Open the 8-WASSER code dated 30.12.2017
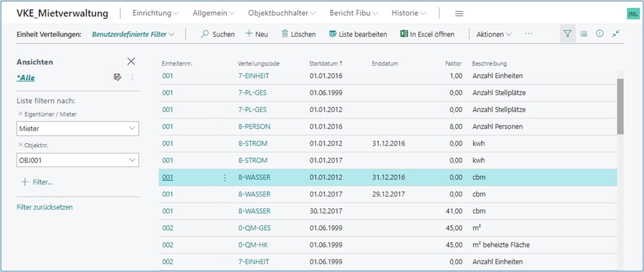 point(254,211)
